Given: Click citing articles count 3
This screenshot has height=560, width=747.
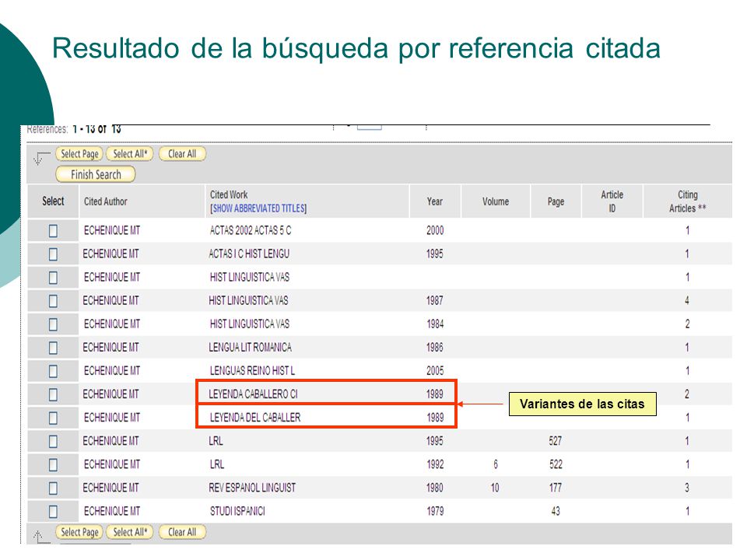Looking at the screenshot, I should pyautogui.click(x=687, y=488).
